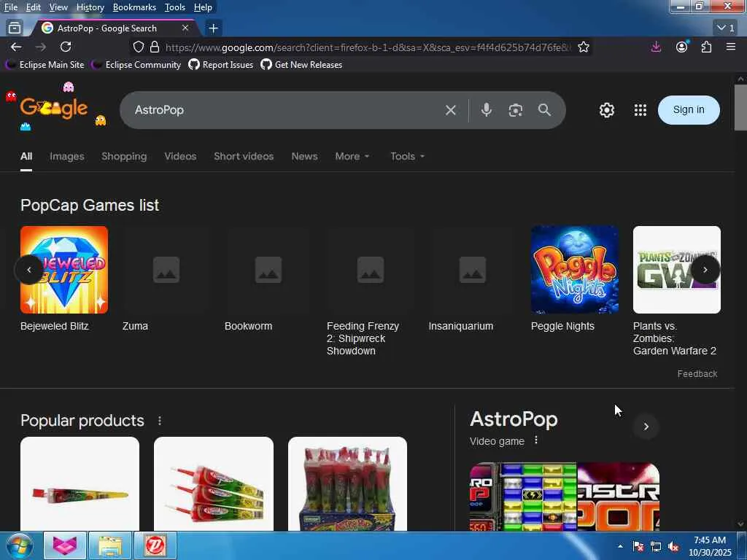Screen dimensions: 747x560
Task: Select Feeding Frenzy 2 Shipwreck Showdown
Action: coord(370,291)
